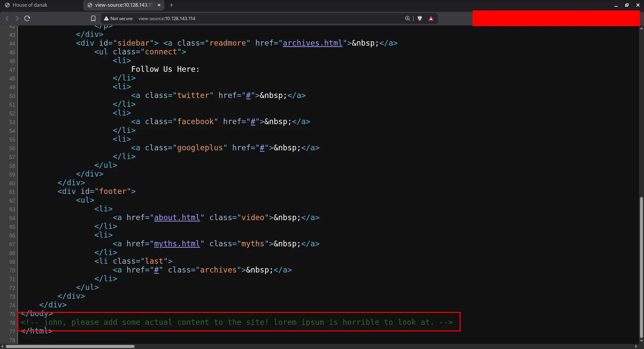The height and width of the screenshot is (349, 644).
Task: Reload the current page
Action: point(27,18)
